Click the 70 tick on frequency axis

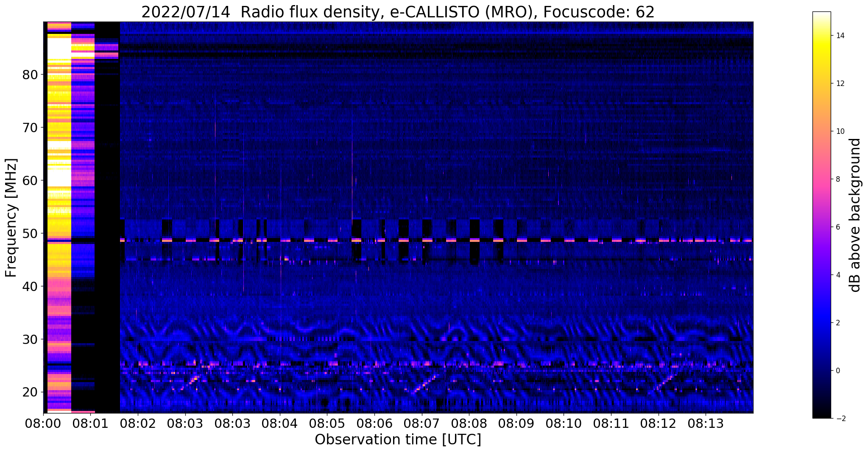(31, 128)
